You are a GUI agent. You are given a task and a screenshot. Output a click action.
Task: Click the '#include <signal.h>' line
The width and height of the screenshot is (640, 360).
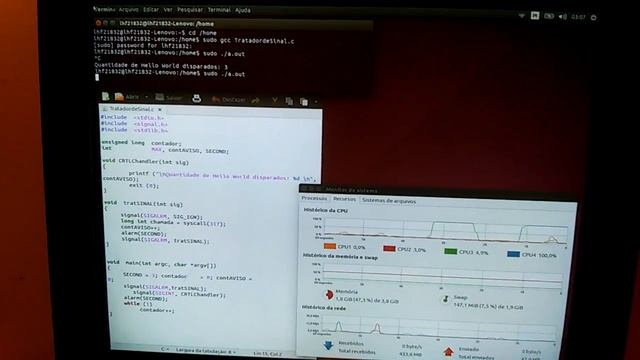[134, 124]
